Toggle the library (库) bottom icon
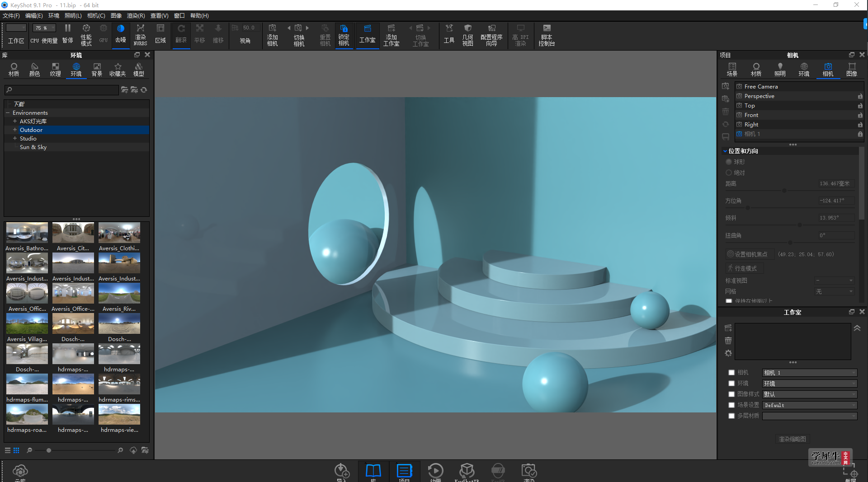 tap(373, 472)
